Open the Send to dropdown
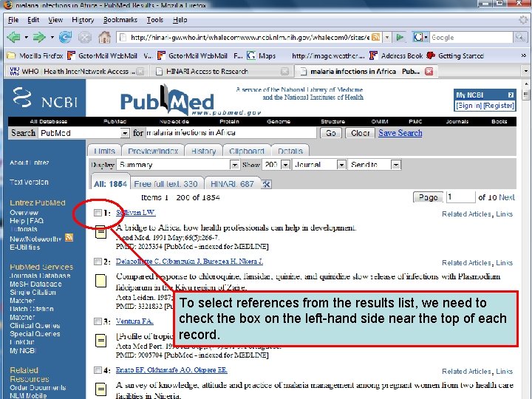This screenshot has height=399, width=532. pos(396,165)
